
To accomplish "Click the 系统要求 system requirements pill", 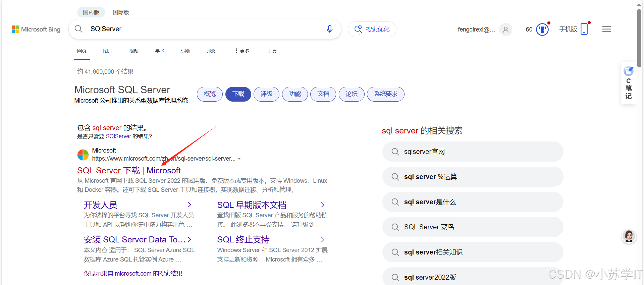I will [x=386, y=94].
